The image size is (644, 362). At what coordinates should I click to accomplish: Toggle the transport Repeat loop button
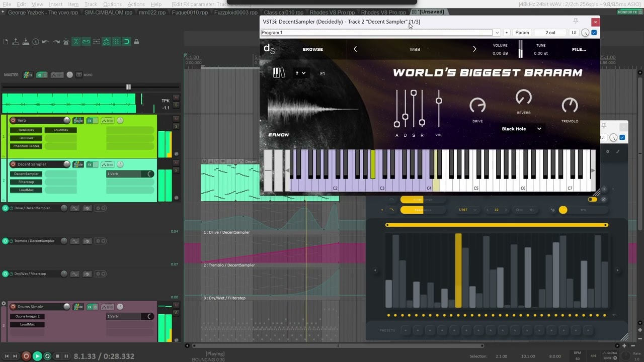[x=47, y=356]
